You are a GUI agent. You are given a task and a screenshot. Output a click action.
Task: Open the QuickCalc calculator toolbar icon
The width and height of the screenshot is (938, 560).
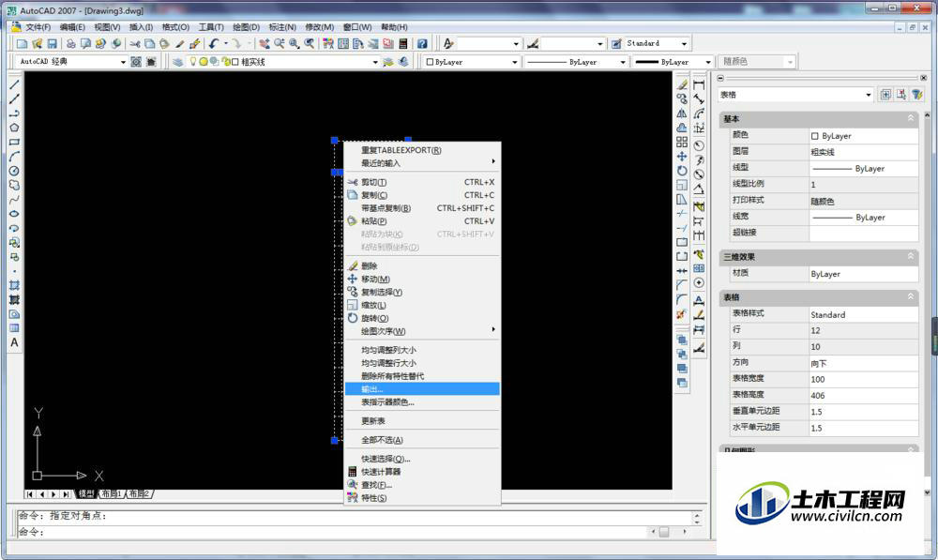coord(403,44)
